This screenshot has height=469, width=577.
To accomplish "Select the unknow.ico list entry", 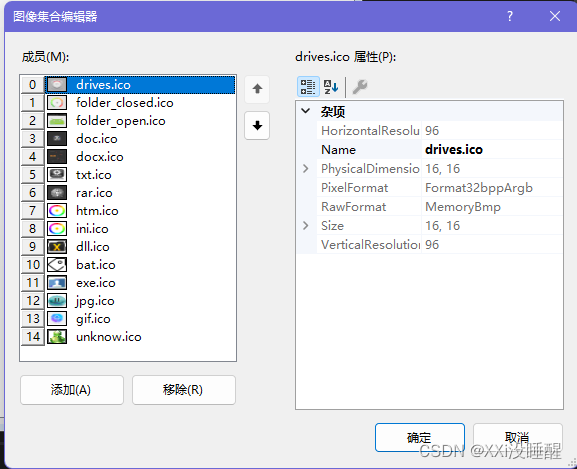I will click(x=109, y=337).
